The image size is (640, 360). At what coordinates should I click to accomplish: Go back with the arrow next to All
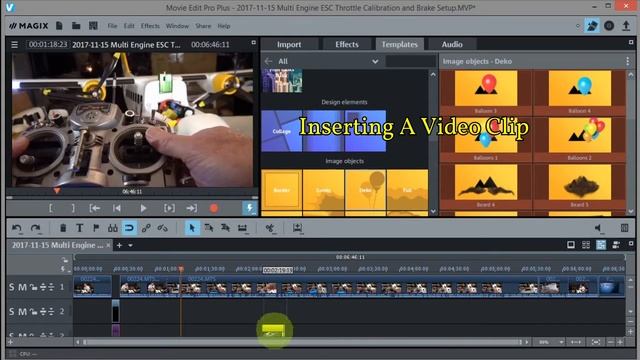tap(269, 61)
